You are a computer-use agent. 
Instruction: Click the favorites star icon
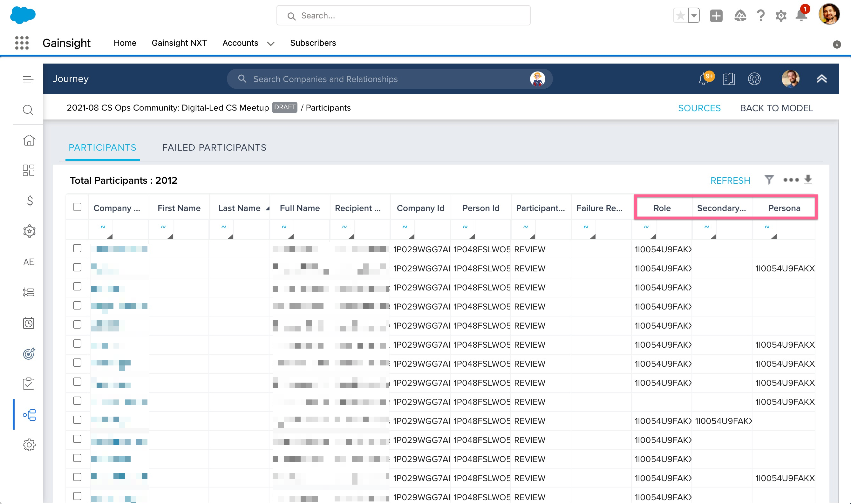[x=681, y=16]
